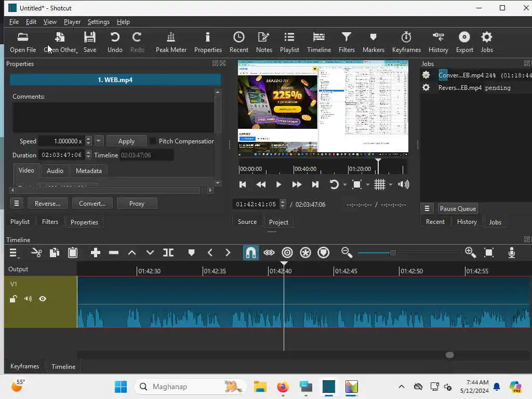Click the Apply speed button

point(126,141)
